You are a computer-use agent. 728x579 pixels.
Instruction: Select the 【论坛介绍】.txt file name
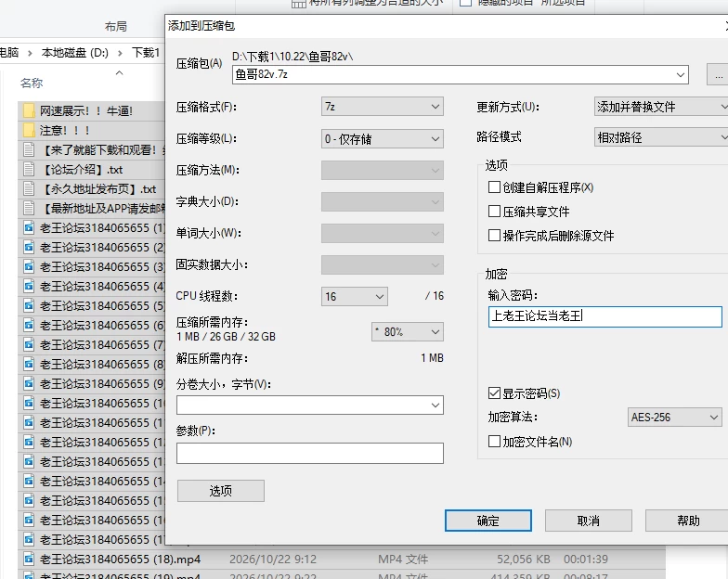(82, 170)
